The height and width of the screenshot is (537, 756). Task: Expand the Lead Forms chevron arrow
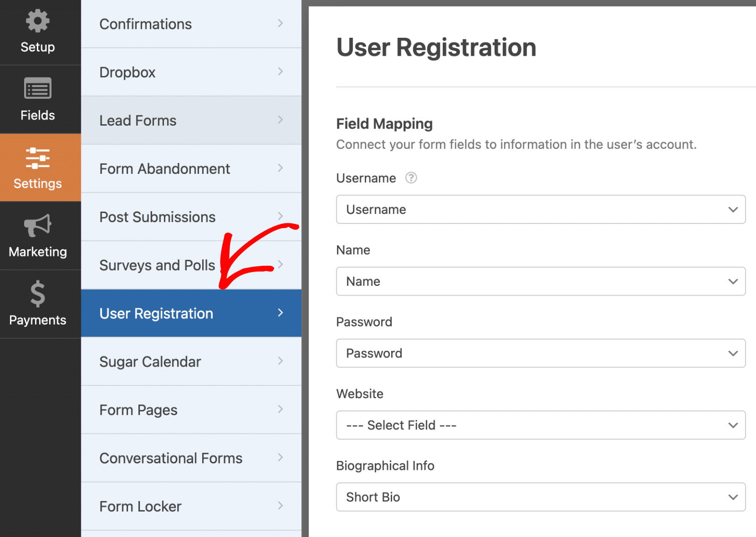point(281,119)
